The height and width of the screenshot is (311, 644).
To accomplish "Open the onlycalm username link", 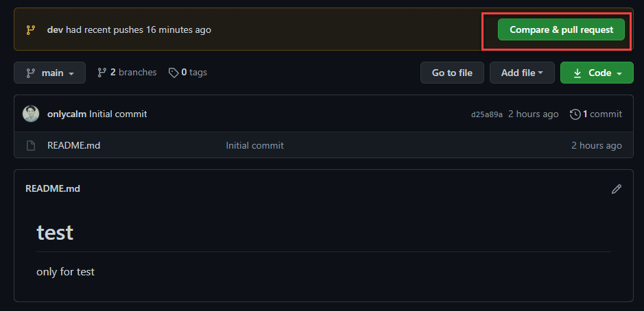I will click(x=67, y=114).
